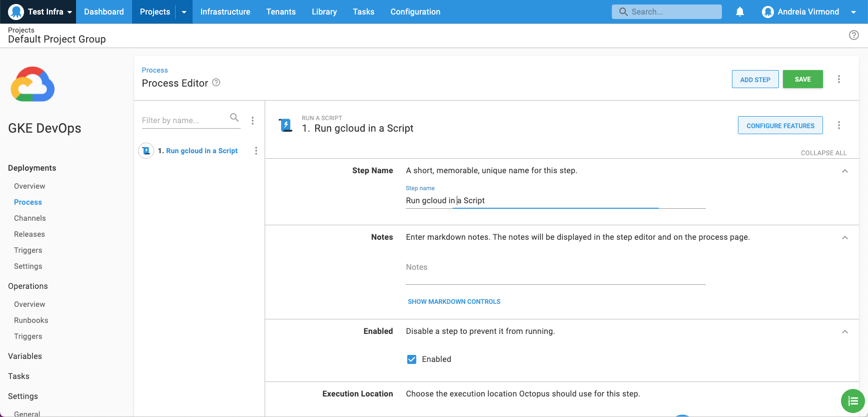
Task: Click the green floating task list button
Action: (x=853, y=401)
